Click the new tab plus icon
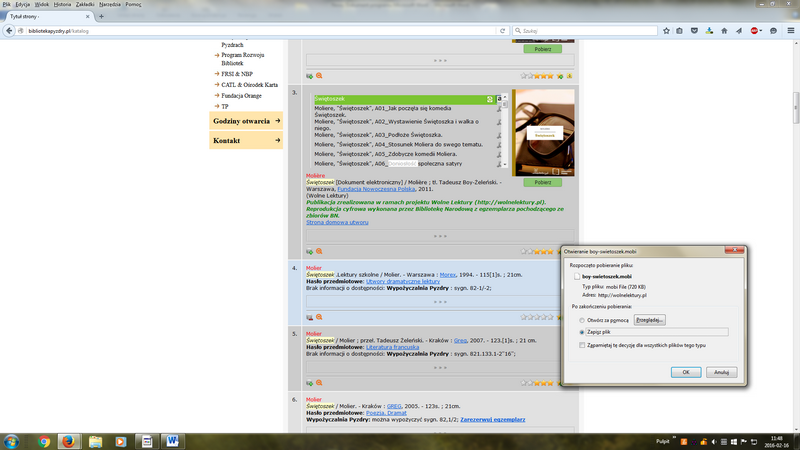This screenshot has height=450, width=800. coord(101,17)
